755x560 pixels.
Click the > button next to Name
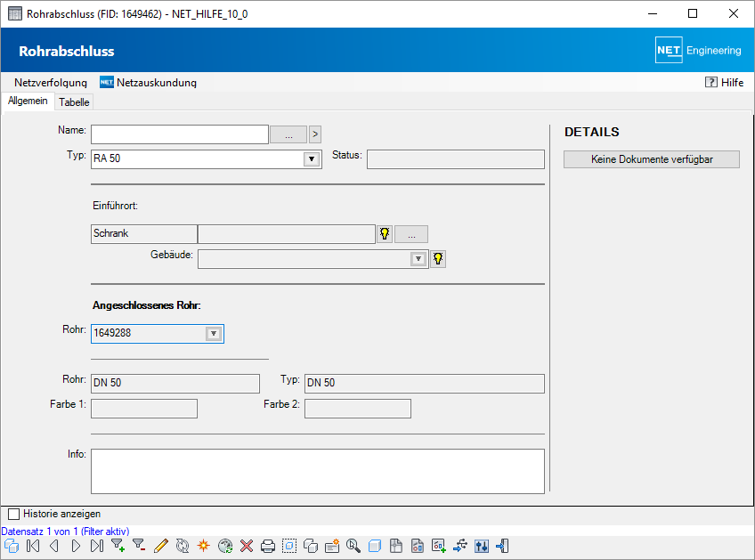pyautogui.click(x=315, y=134)
